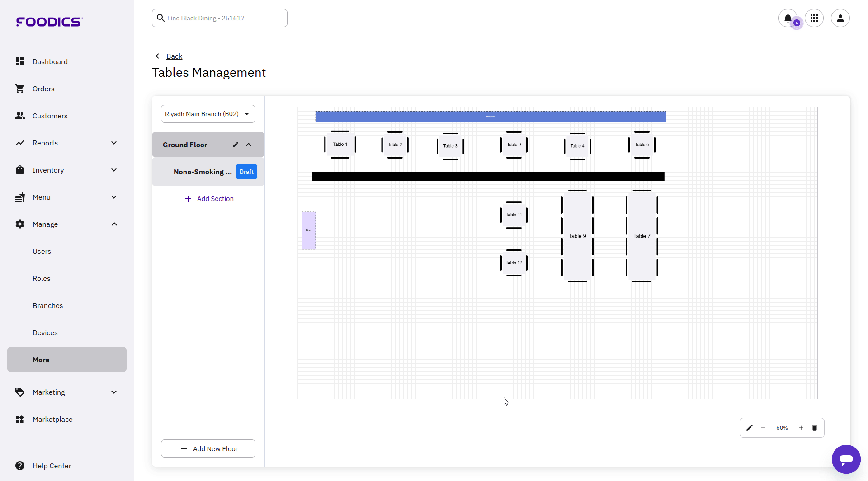
Task: Collapse the Ground Floor section list
Action: 249,145
